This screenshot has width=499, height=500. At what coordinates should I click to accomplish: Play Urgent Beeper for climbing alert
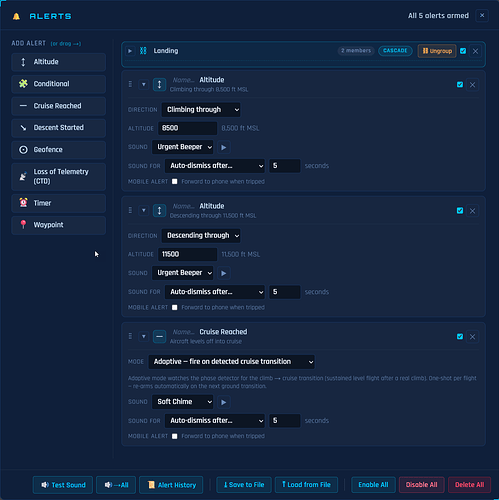tap(224, 147)
